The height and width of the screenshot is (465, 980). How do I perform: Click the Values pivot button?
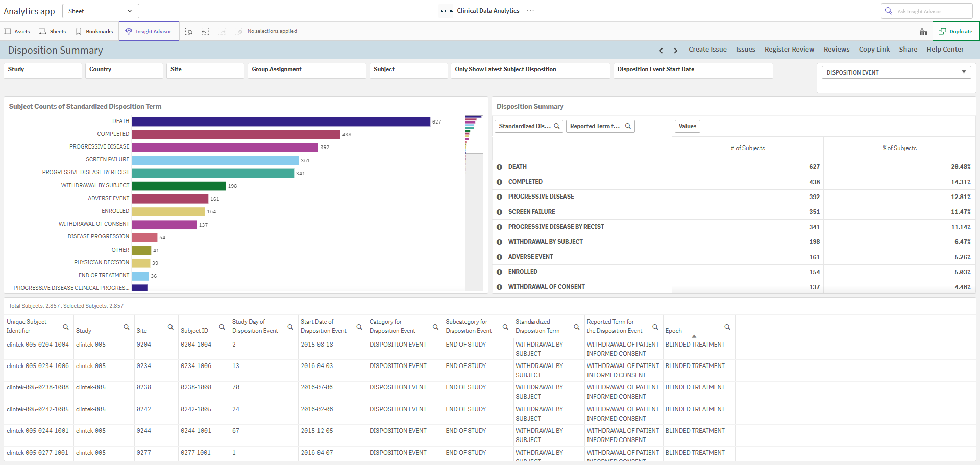pos(688,126)
